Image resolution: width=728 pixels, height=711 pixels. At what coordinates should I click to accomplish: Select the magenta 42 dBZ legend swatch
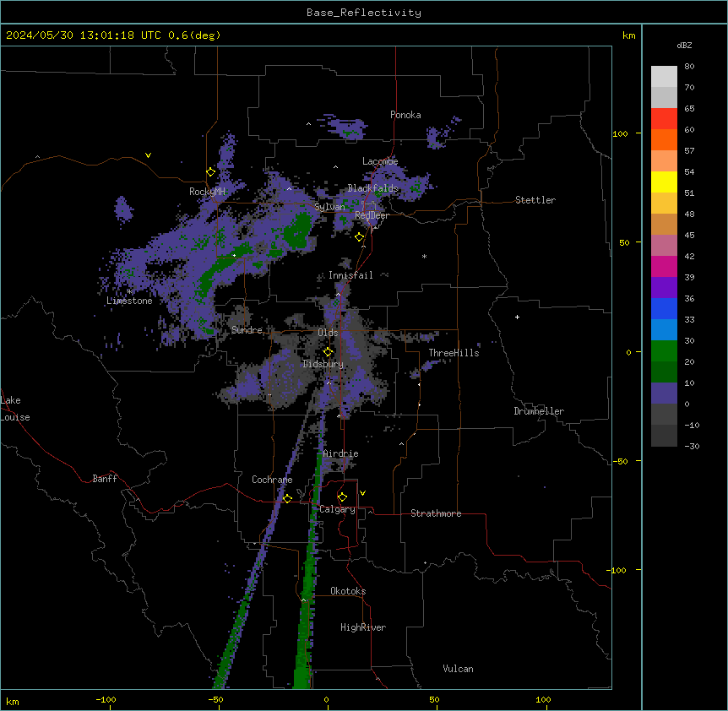(x=664, y=266)
